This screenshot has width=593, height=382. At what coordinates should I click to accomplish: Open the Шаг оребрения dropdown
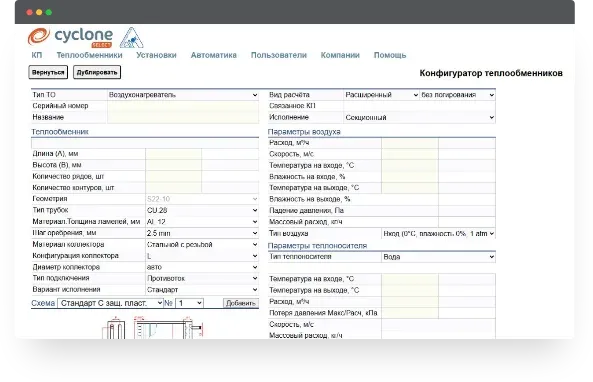point(202,233)
